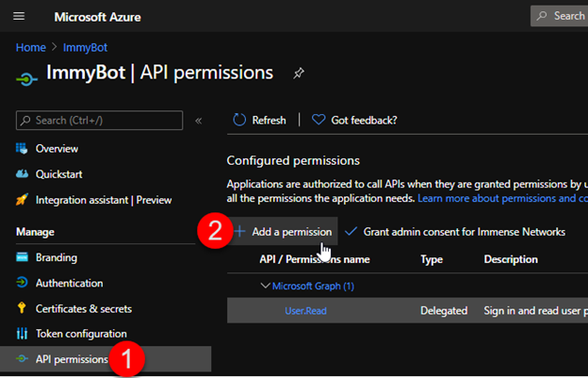
Task: Open the Branding menu item
Action: [x=57, y=257]
